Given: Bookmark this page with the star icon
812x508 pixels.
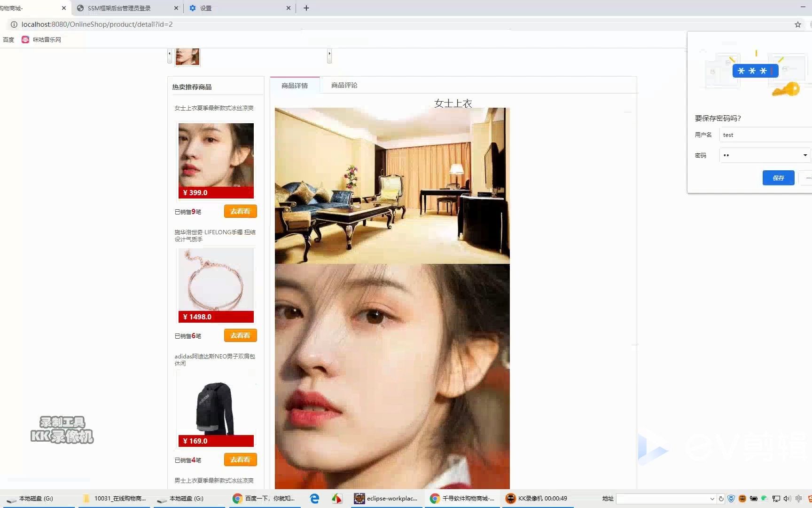Looking at the screenshot, I should point(797,24).
